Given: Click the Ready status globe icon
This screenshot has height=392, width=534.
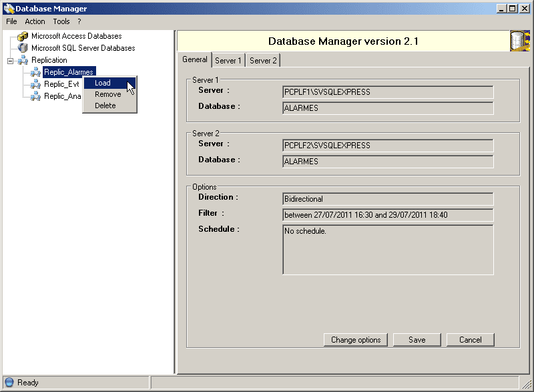Looking at the screenshot, I should coord(9,383).
